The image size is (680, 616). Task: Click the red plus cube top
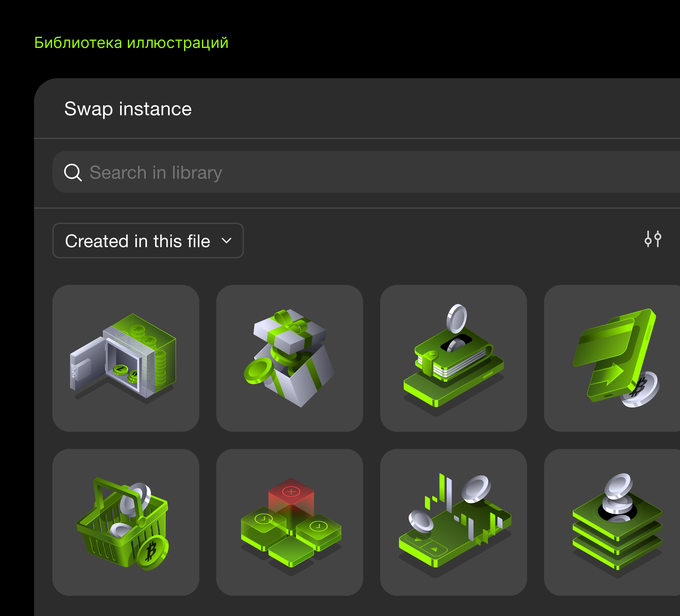pyautogui.click(x=291, y=491)
